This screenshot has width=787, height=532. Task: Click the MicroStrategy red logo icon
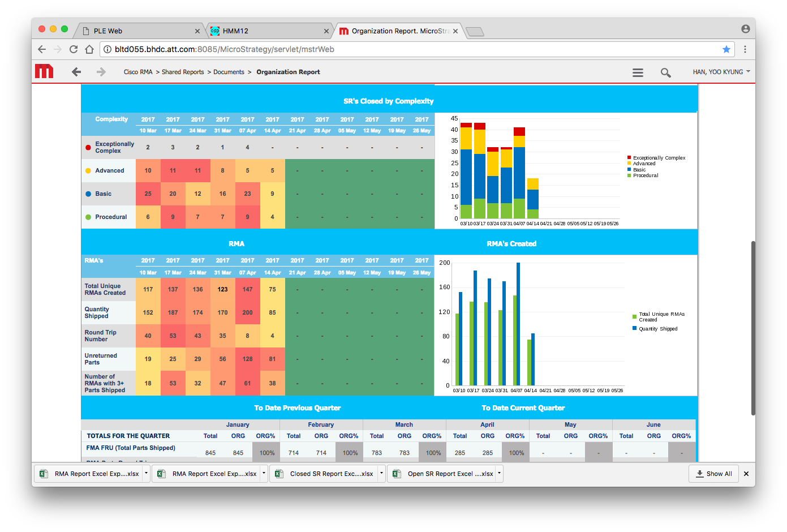pyautogui.click(x=44, y=71)
